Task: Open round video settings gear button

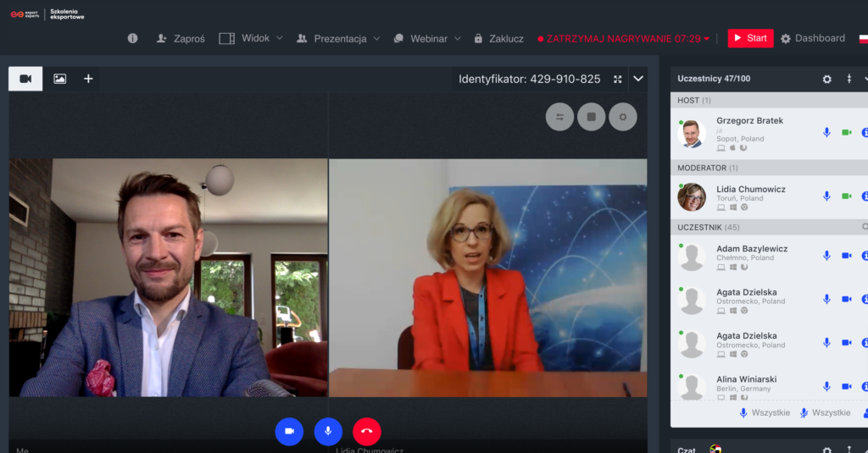Action: (x=623, y=117)
